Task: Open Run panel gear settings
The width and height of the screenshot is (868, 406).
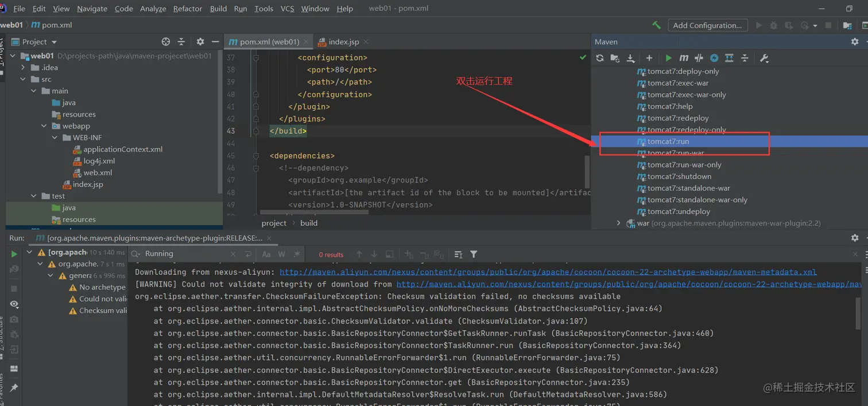Action: pos(855,238)
